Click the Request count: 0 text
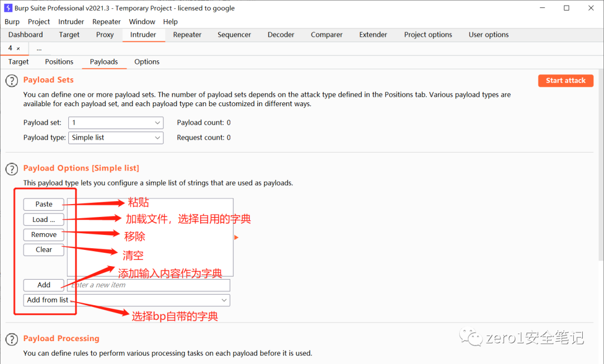Image resolution: width=604 pixels, height=364 pixels. (204, 138)
